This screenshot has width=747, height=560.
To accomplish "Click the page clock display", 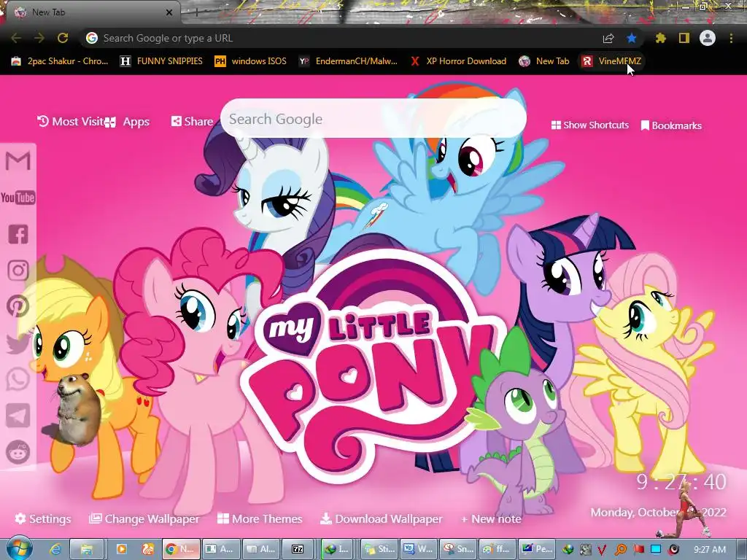I will (681, 482).
